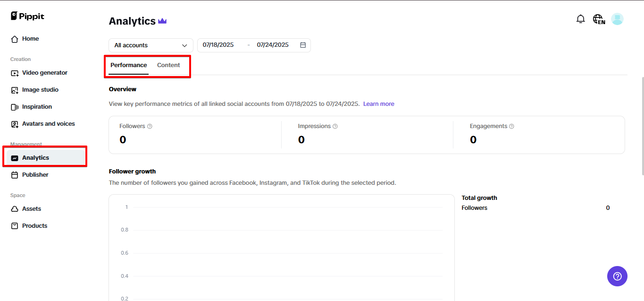Switch to the Content tab
Screen dimensions: 644x301
[x=168, y=65]
